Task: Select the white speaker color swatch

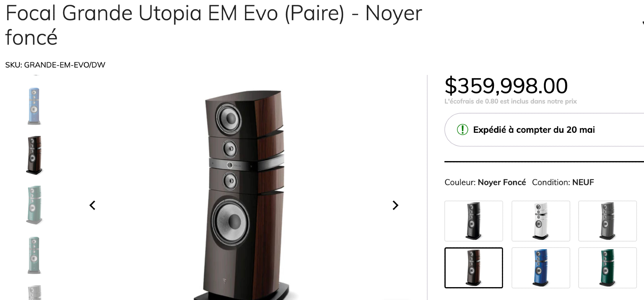Action: click(x=541, y=221)
